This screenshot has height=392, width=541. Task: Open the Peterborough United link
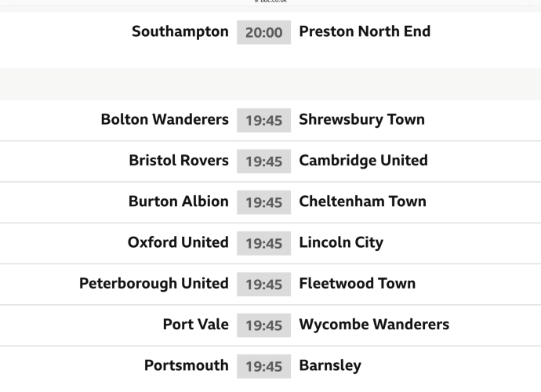click(154, 283)
